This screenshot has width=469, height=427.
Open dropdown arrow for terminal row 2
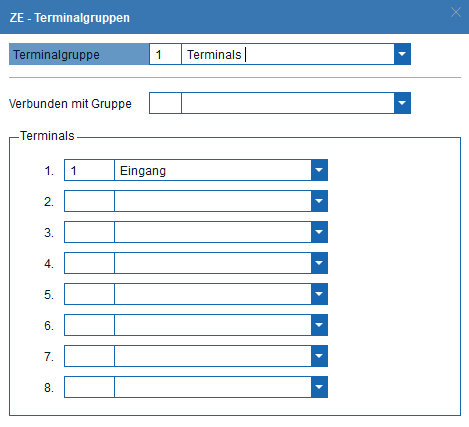coord(319,201)
